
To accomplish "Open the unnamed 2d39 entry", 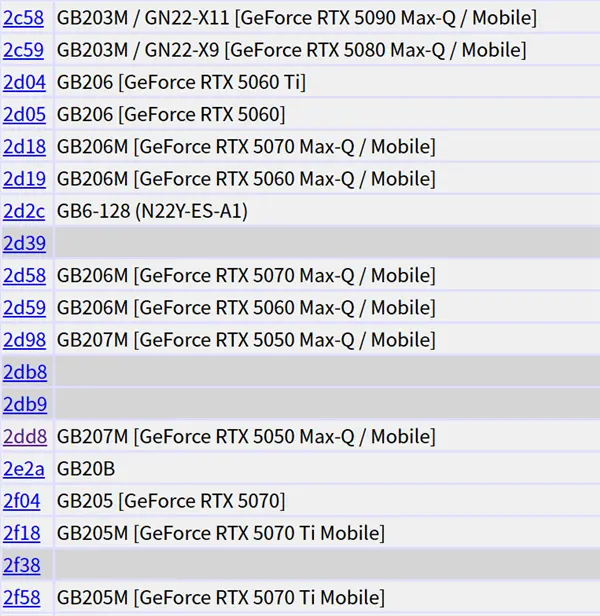I will click(x=24, y=244).
